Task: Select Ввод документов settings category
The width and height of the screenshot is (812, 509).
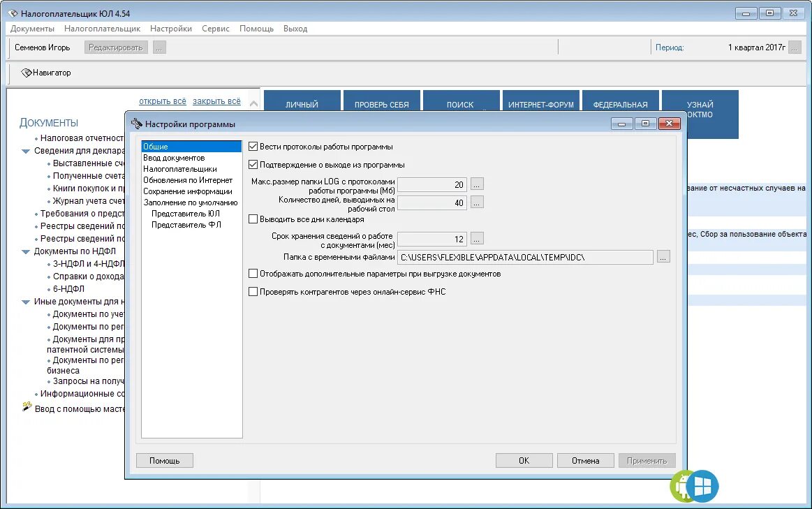Action: [191, 158]
